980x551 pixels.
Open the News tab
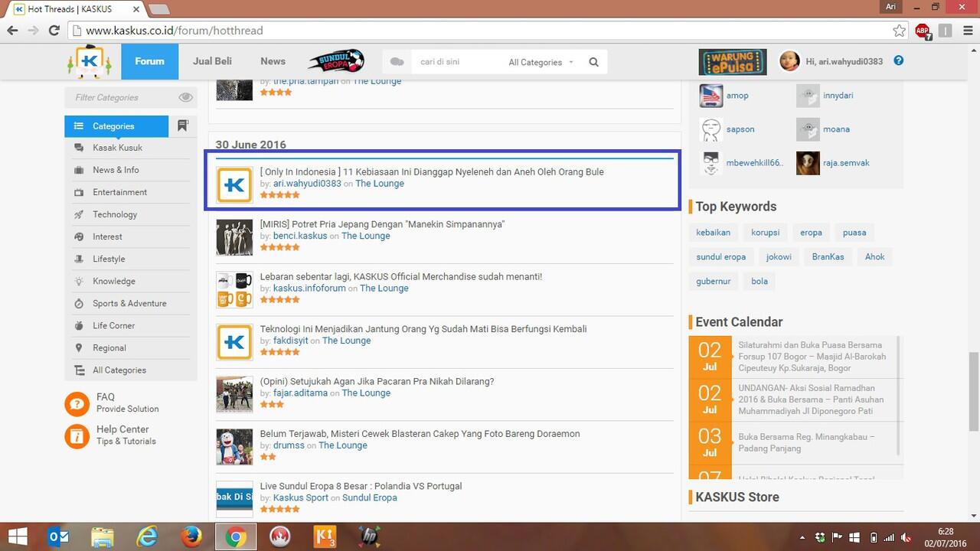coord(273,61)
